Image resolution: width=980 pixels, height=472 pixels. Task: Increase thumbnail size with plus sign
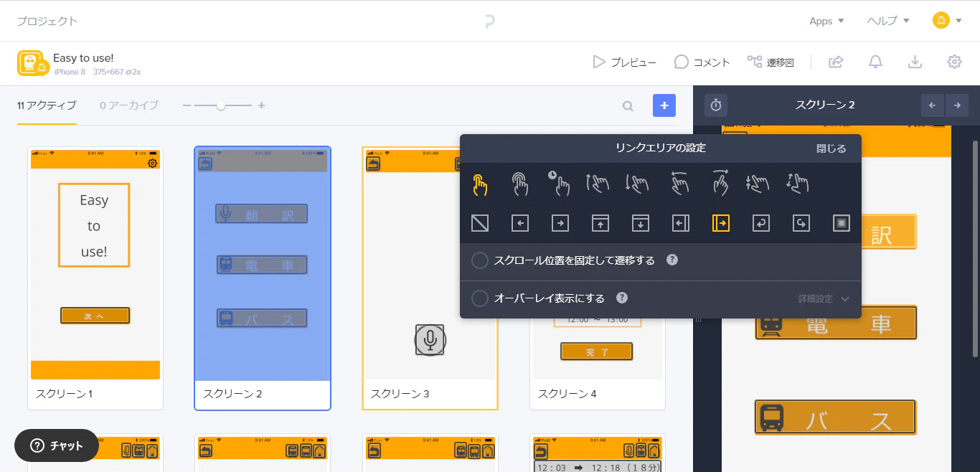[x=262, y=105]
